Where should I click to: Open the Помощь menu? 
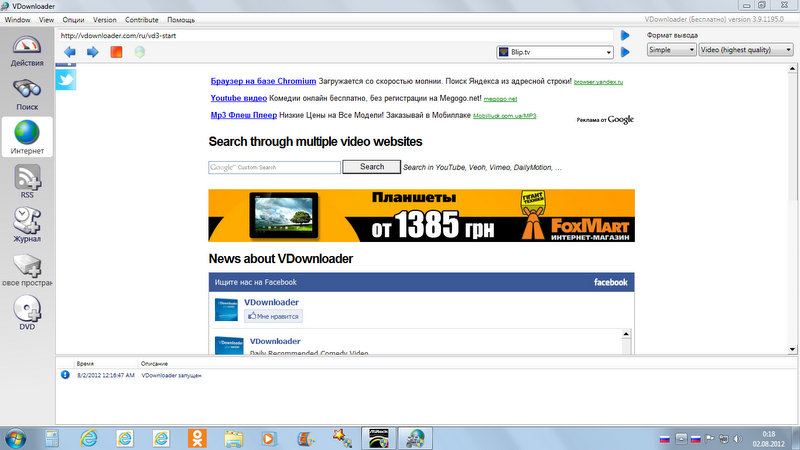[x=181, y=20]
